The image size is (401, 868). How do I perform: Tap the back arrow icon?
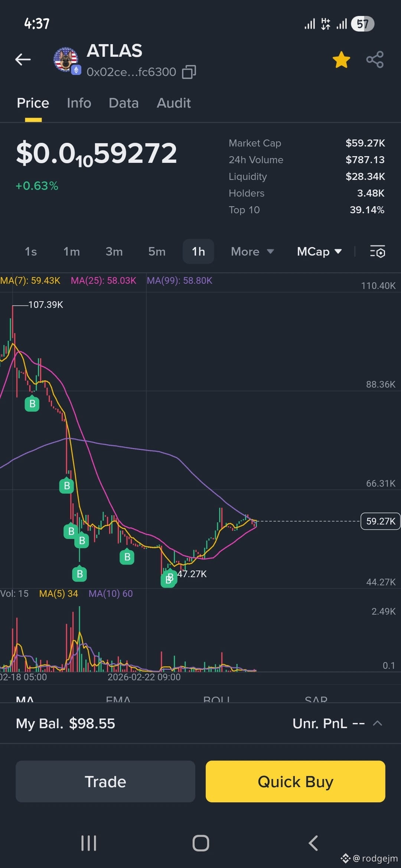(x=23, y=59)
